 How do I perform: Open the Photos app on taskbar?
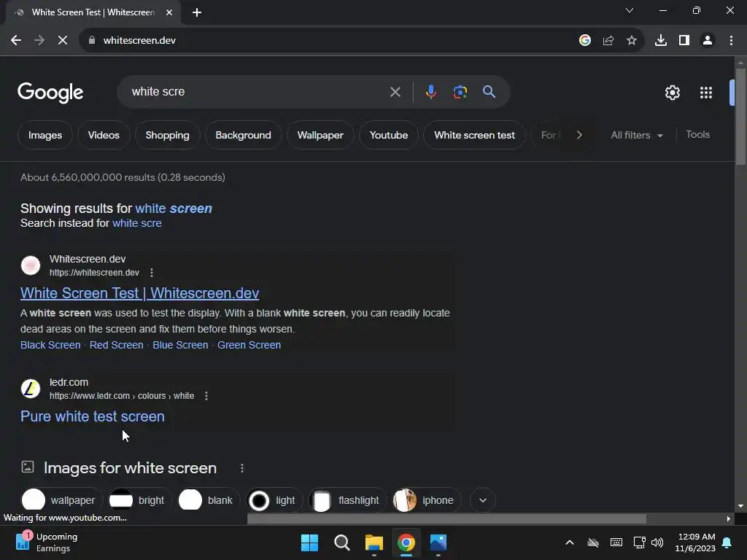click(x=438, y=542)
